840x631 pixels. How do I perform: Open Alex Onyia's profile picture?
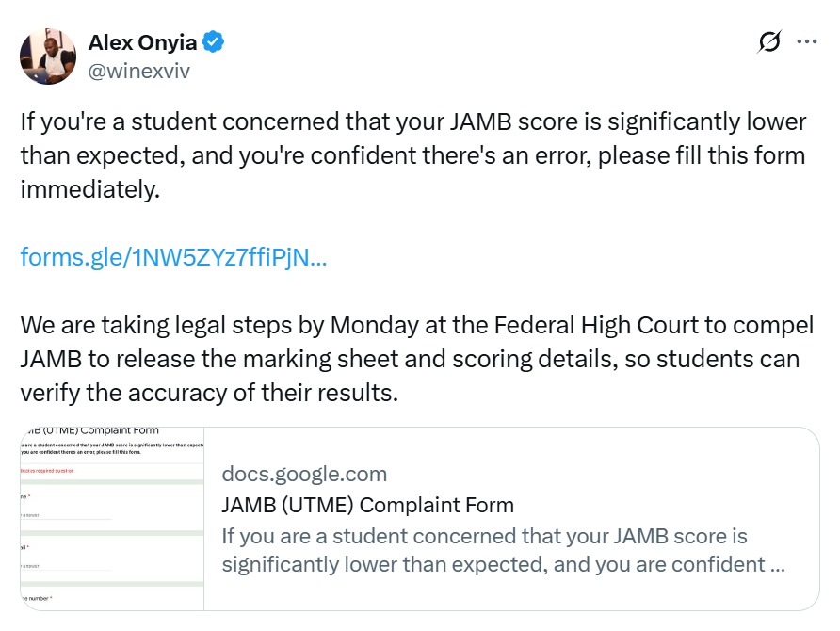pyautogui.click(x=48, y=56)
